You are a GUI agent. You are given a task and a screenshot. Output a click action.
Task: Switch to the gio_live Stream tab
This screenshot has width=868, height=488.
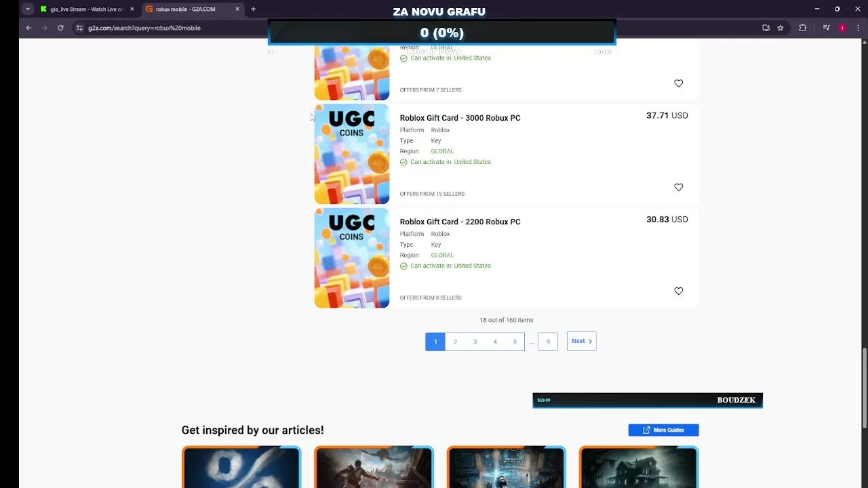pos(87,9)
